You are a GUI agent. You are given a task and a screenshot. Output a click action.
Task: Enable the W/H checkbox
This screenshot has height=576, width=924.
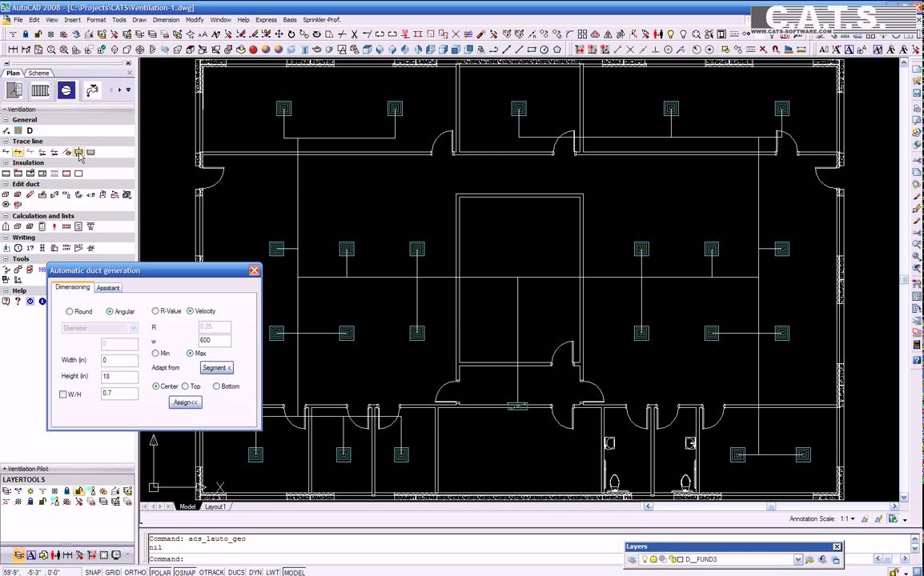(x=63, y=394)
